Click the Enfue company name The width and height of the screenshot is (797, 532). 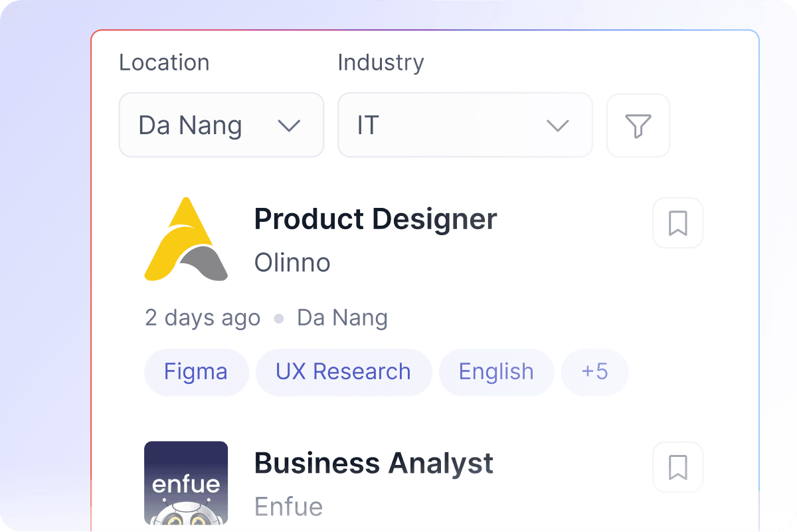tap(288, 507)
